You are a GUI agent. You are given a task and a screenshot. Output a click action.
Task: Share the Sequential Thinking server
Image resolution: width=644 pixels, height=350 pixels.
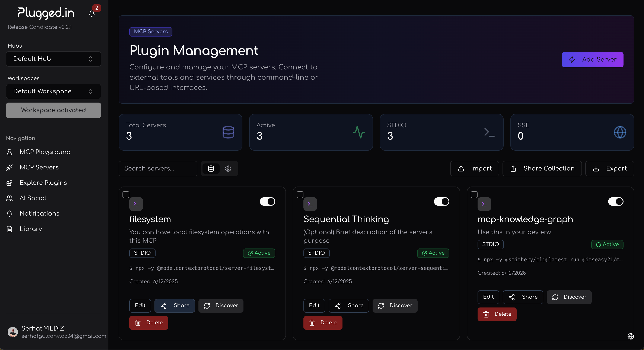click(x=349, y=306)
